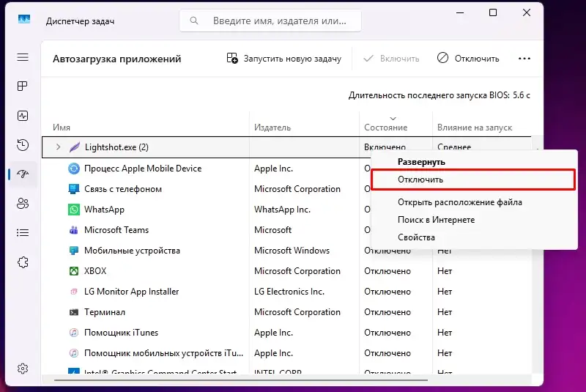Click the Включить toolbar button
Screen dimensions: 586x392
pos(391,59)
